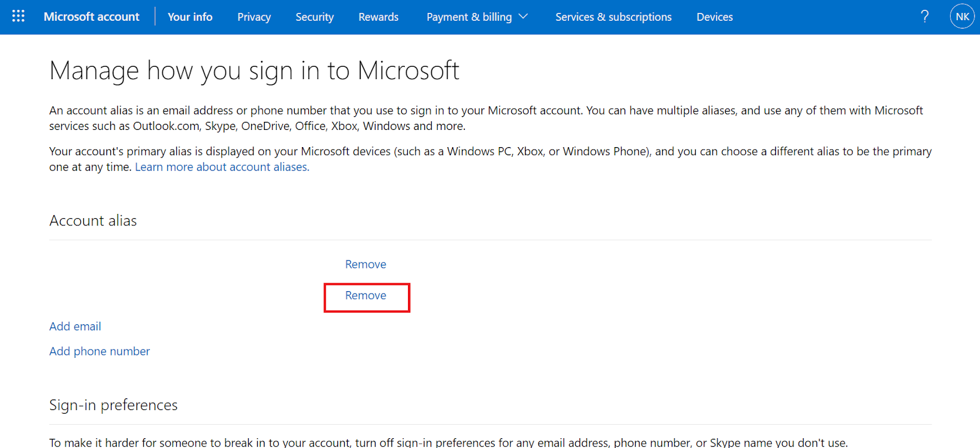Navigate to the Security section
The image size is (980, 448).
314,17
